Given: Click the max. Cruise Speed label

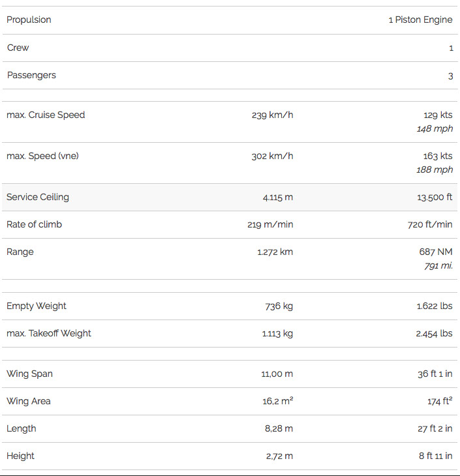Looking at the screenshot, I should (x=46, y=115).
